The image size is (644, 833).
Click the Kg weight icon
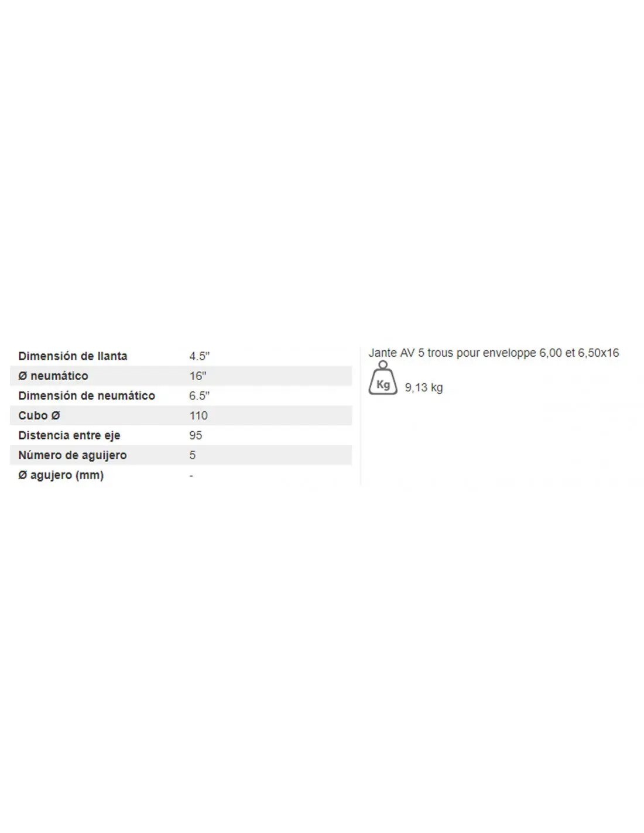(x=383, y=378)
